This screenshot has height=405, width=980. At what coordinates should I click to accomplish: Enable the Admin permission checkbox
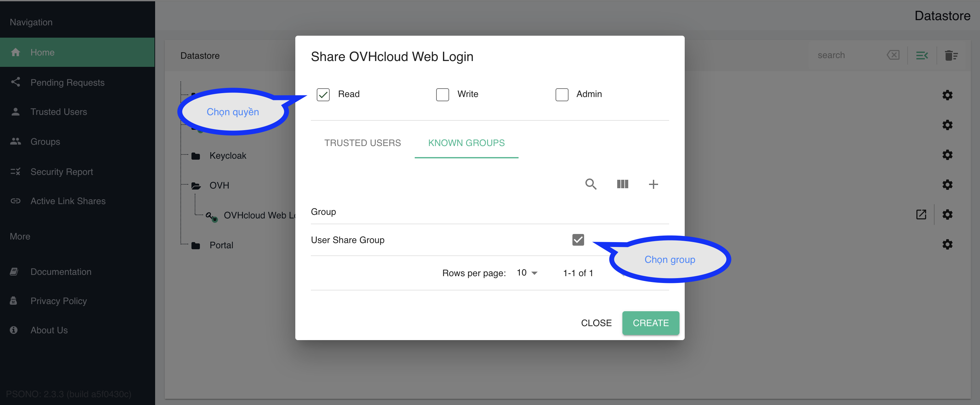tap(561, 94)
